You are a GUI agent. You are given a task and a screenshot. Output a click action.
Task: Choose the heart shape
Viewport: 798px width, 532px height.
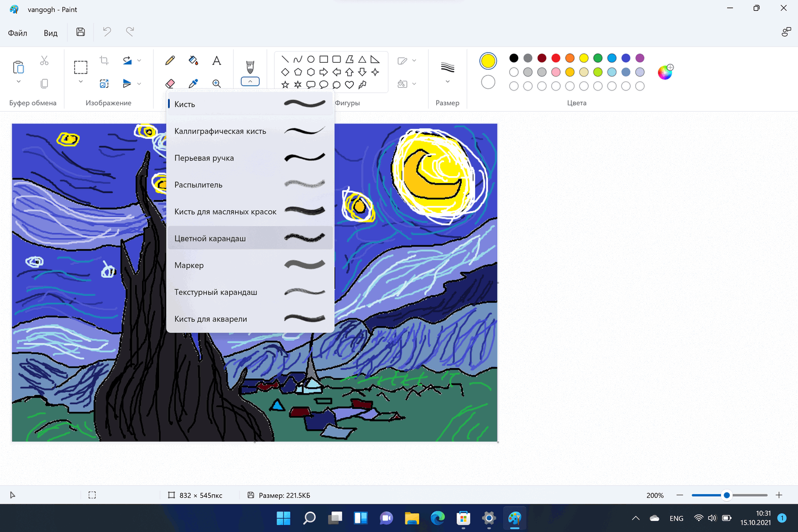[350, 85]
